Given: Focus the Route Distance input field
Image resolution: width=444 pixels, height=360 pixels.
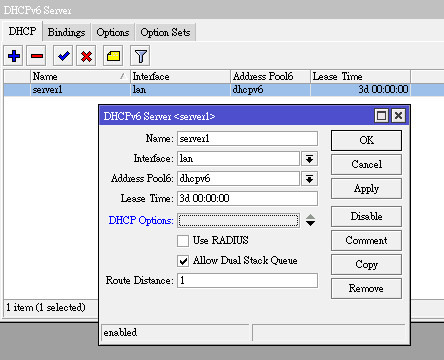Looking at the screenshot, I should [247, 281].
